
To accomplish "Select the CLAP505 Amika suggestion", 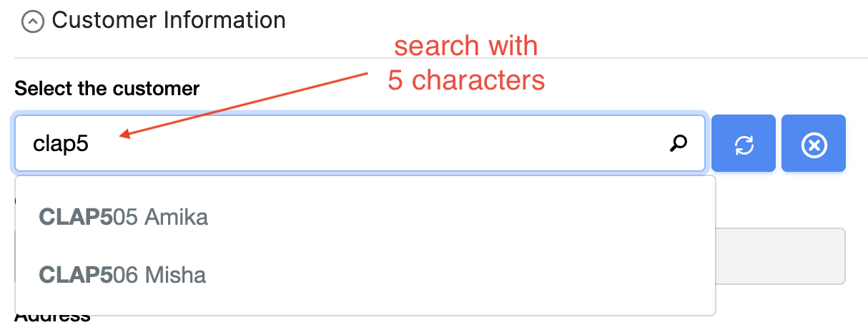I will click(124, 216).
